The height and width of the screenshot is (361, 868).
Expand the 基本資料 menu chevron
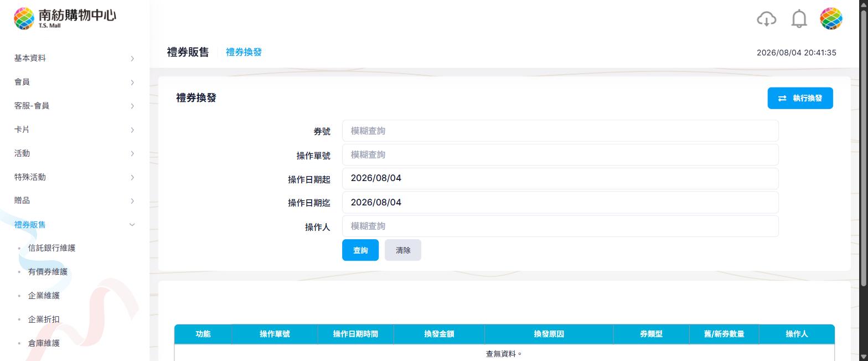pyautogui.click(x=132, y=59)
